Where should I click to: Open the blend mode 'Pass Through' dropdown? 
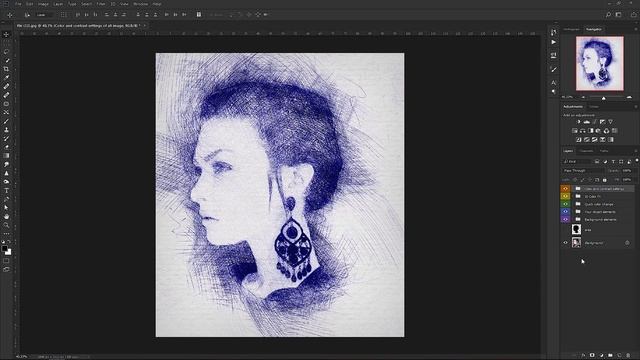pos(583,171)
